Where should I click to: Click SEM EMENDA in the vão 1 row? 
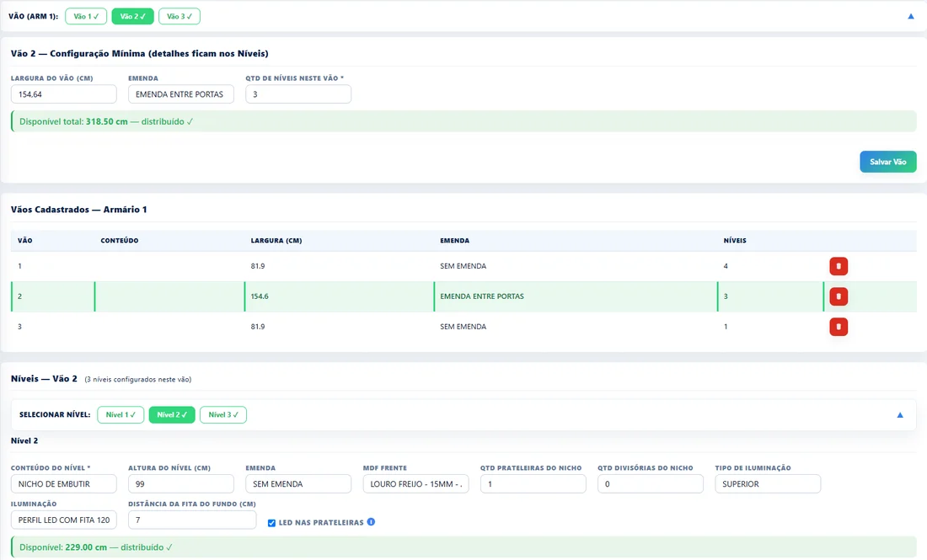tap(463, 266)
